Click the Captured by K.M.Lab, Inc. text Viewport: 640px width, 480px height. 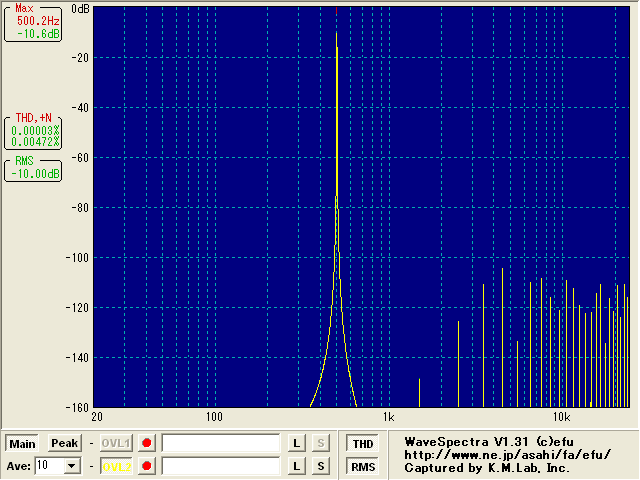pos(487,468)
